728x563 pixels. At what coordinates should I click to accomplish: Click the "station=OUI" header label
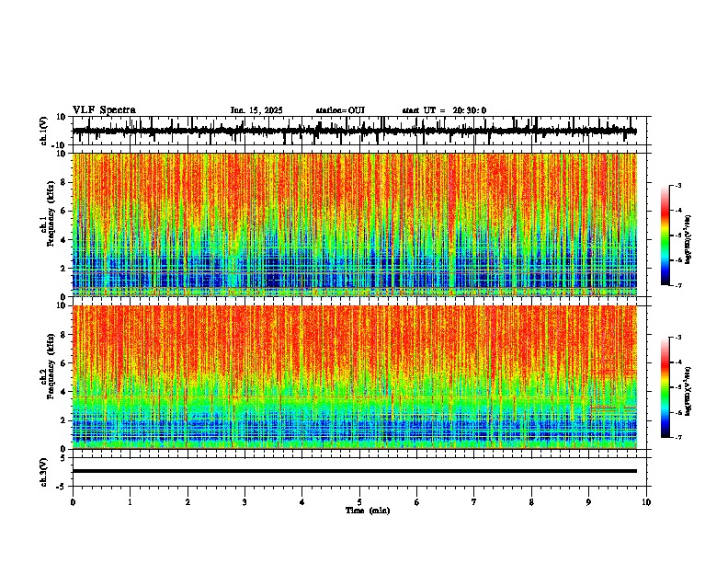pos(340,110)
